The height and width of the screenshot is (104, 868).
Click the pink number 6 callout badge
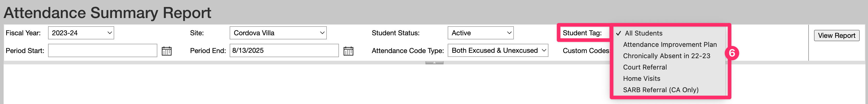[x=732, y=53]
